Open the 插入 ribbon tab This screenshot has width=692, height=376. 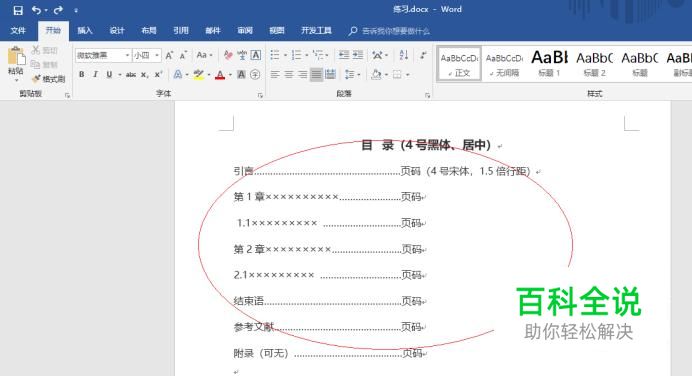click(x=85, y=30)
